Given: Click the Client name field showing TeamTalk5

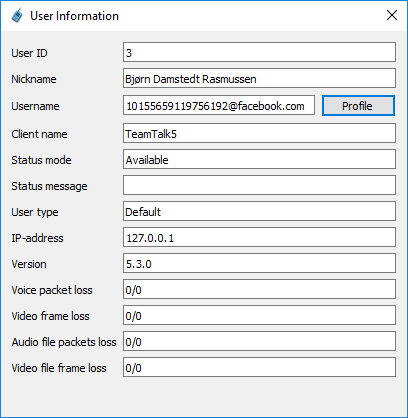Looking at the screenshot, I should click(259, 133).
